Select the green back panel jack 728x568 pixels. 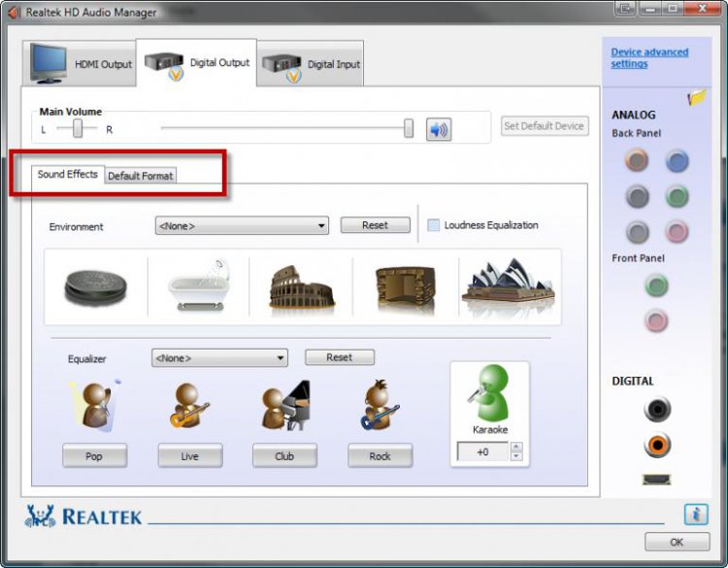(x=677, y=196)
